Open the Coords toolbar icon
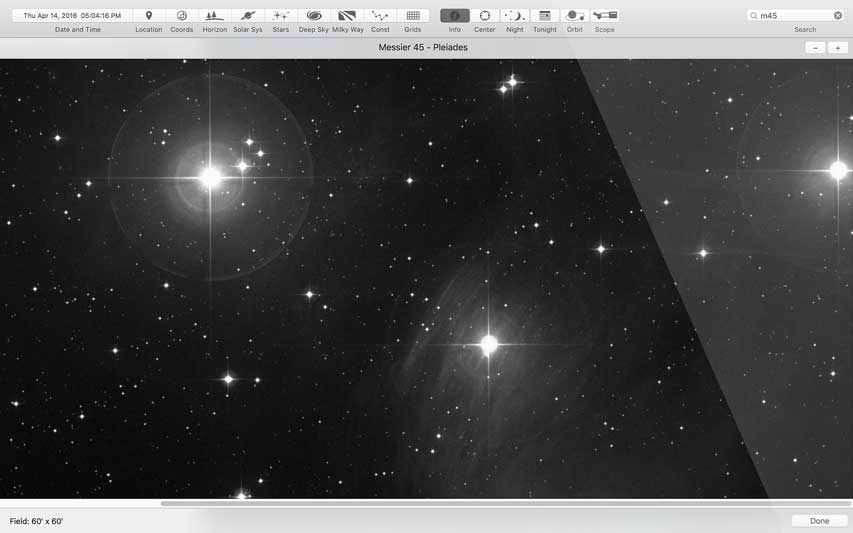This screenshot has height=533, width=853. point(182,16)
